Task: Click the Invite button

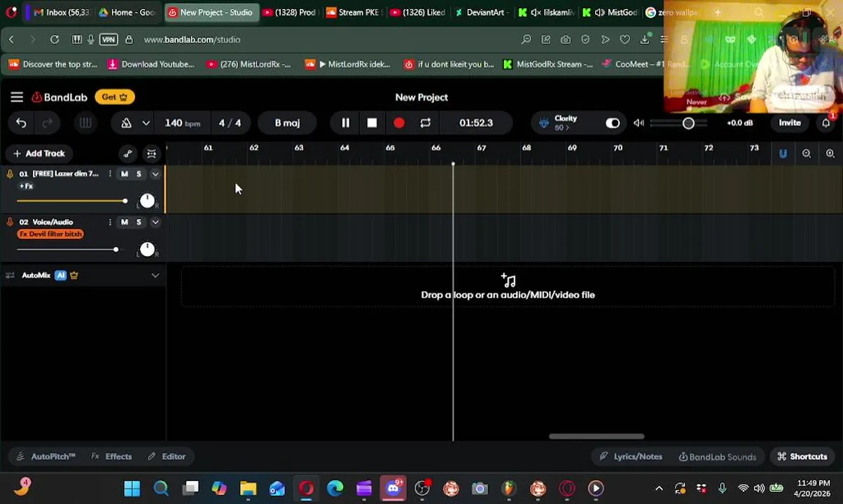Action: 790,123
